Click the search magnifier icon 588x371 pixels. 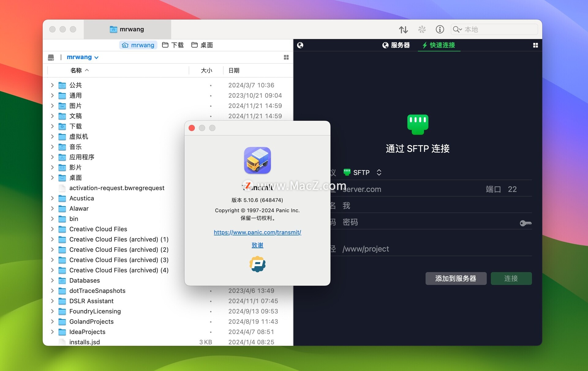point(457,29)
